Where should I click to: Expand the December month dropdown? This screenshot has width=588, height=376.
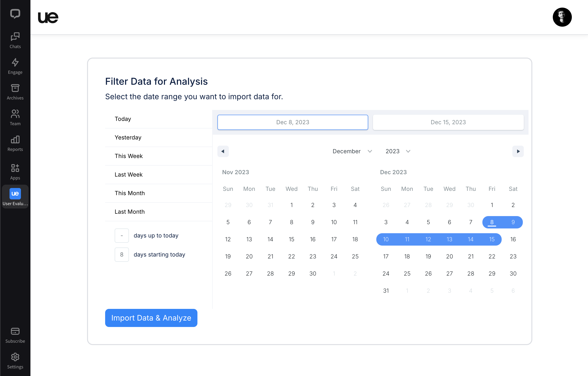[x=352, y=151]
